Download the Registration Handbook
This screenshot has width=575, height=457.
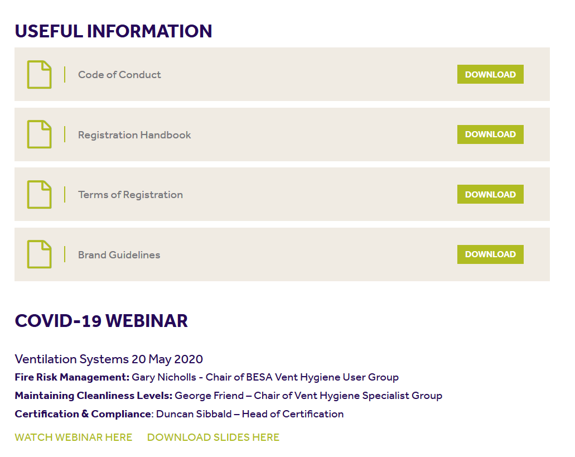490,134
